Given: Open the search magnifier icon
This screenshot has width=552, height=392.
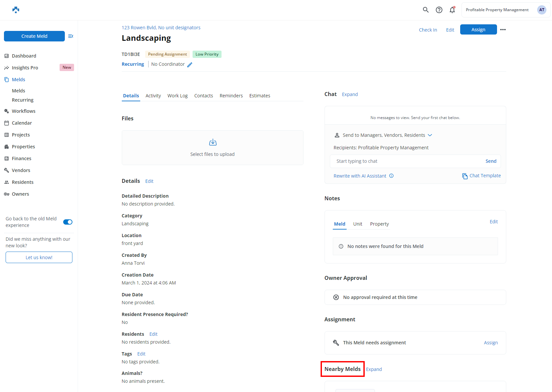Looking at the screenshot, I should pos(426,10).
